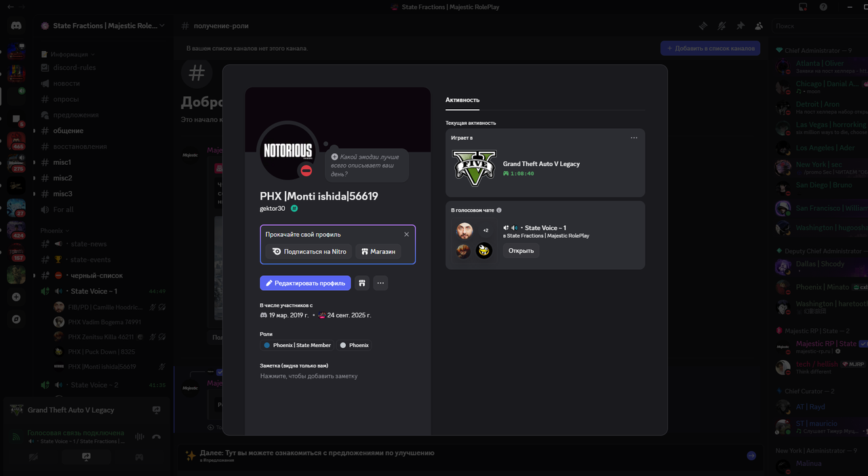The image size is (868, 476).
Task: Click the Поиск search field
Action: pos(818,26)
